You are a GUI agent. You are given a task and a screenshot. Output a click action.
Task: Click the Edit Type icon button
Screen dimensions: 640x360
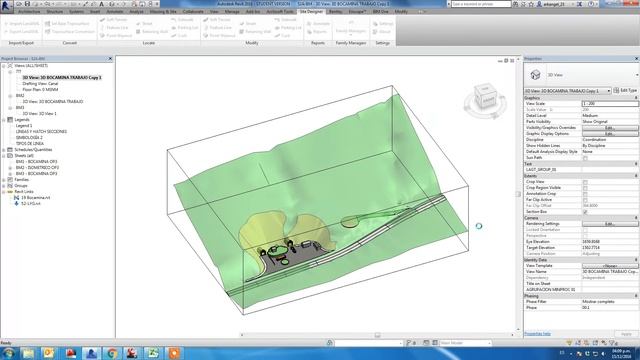coord(616,90)
